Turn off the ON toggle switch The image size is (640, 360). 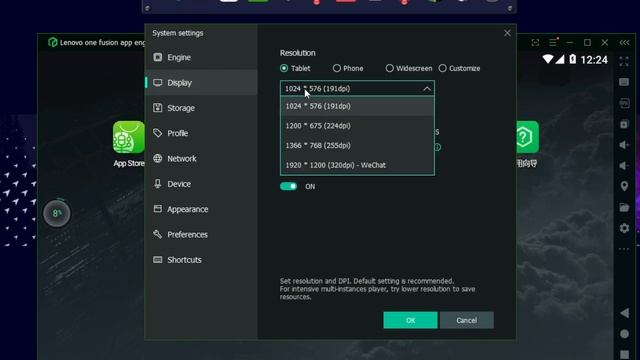pyautogui.click(x=289, y=186)
